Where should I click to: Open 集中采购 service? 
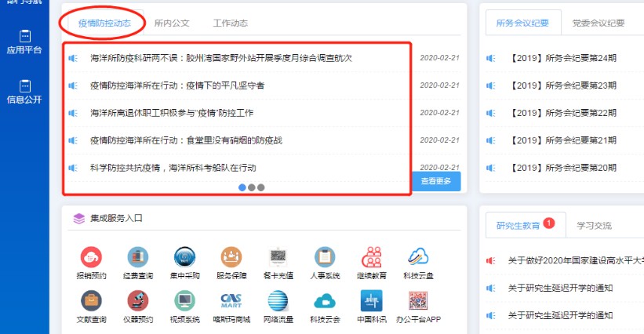184,258
